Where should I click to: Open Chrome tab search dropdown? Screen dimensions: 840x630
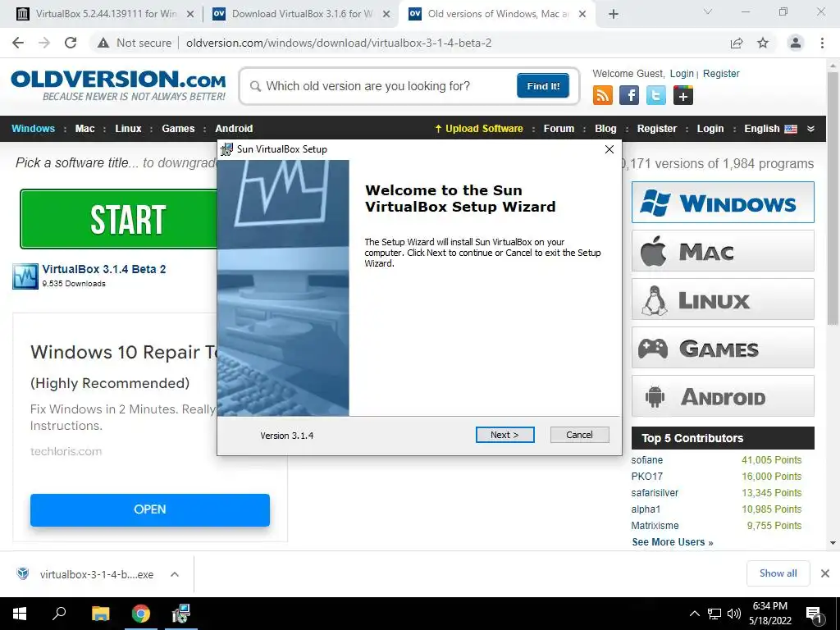(708, 11)
